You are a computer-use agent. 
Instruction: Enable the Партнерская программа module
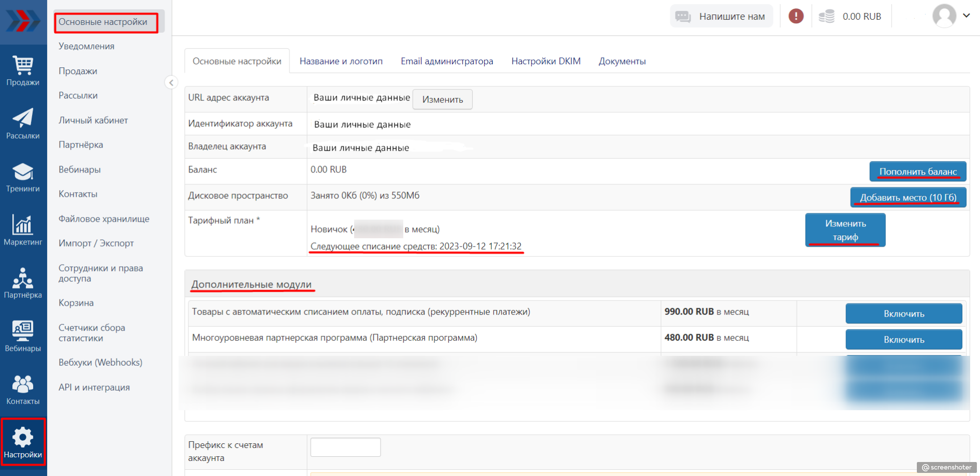pos(903,339)
